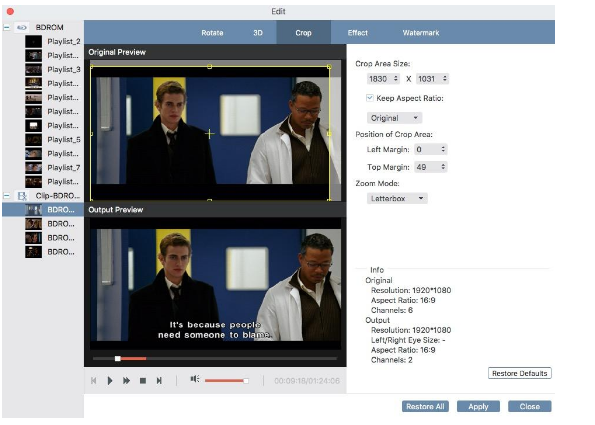
Task: Click the left-middle crop edge handle
Action: point(91,134)
